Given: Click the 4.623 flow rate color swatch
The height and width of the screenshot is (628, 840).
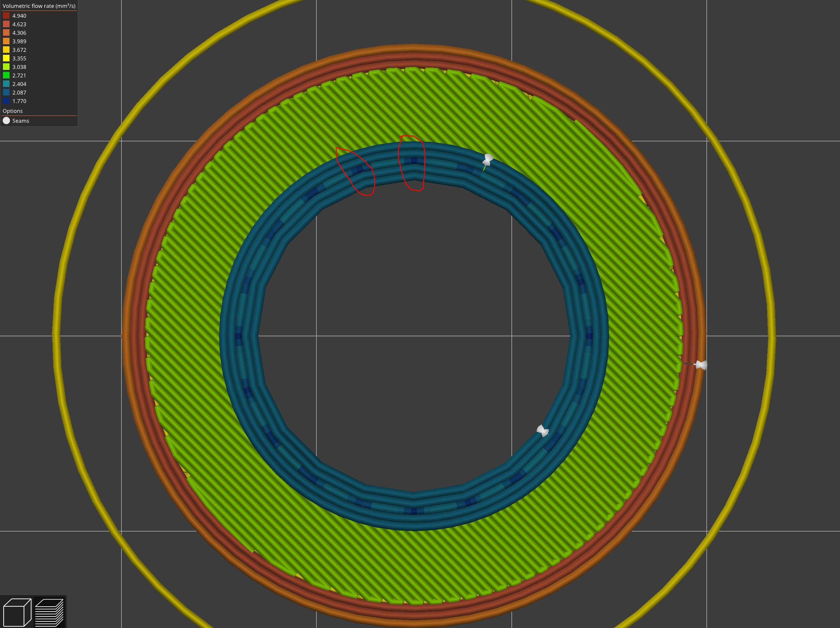Looking at the screenshot, I should 7,24.
